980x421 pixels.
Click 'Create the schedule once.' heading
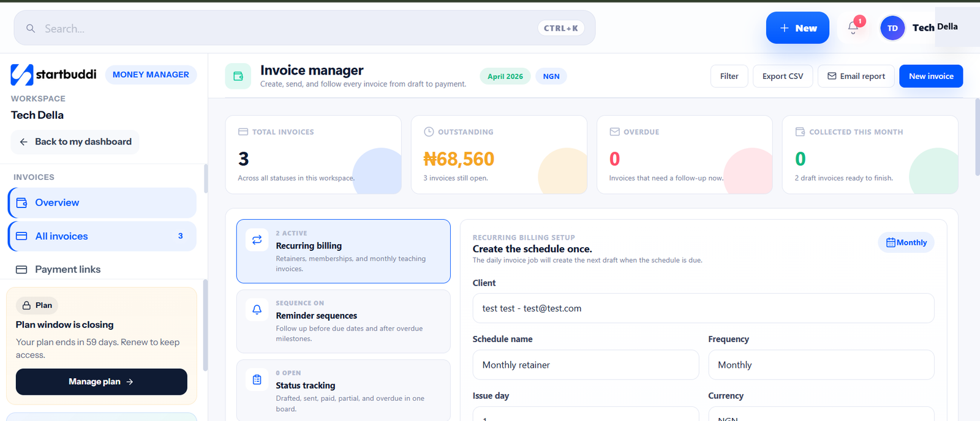tap(532, 249)
